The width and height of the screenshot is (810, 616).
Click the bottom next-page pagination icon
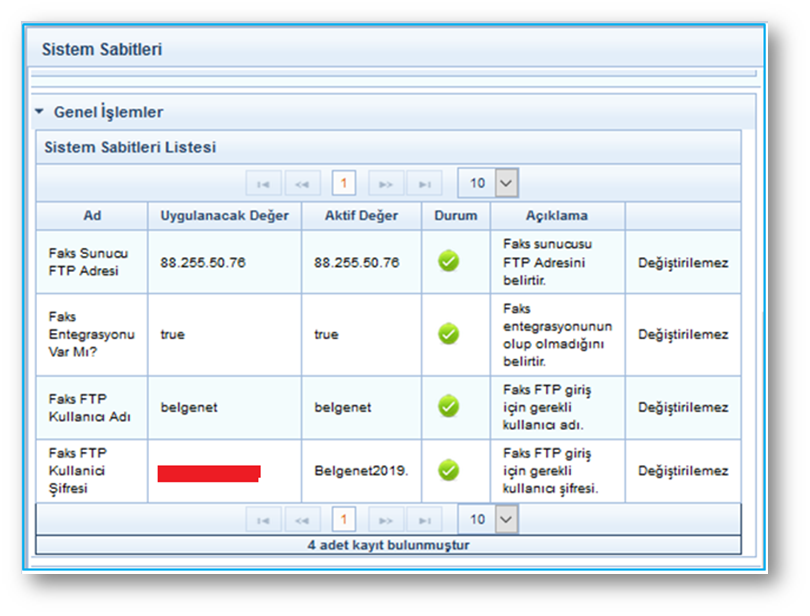pos(386,520)
